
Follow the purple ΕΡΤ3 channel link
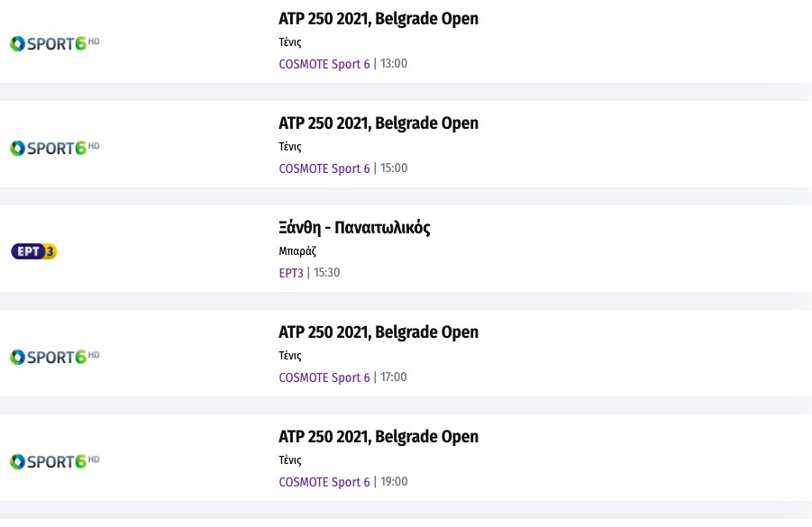point(291,273)
